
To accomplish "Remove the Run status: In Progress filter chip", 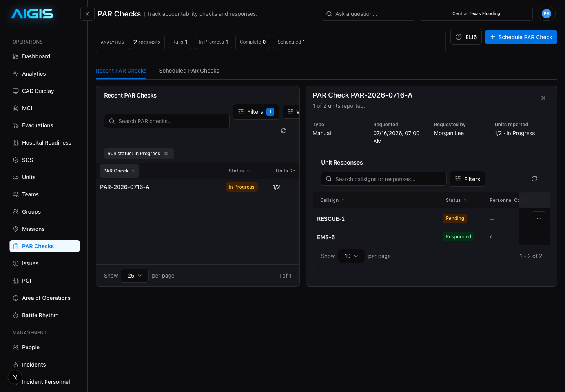I will 166,154.
